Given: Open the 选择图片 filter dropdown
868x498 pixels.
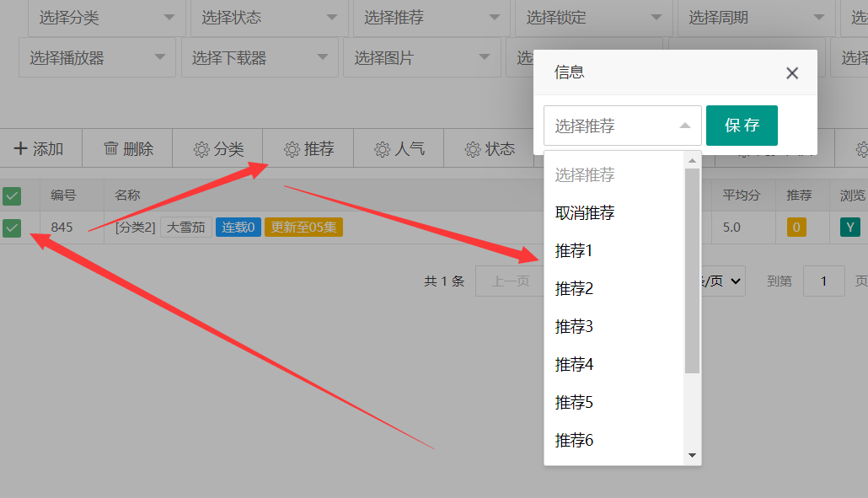Looking at the screenshot, I should 422,57.
